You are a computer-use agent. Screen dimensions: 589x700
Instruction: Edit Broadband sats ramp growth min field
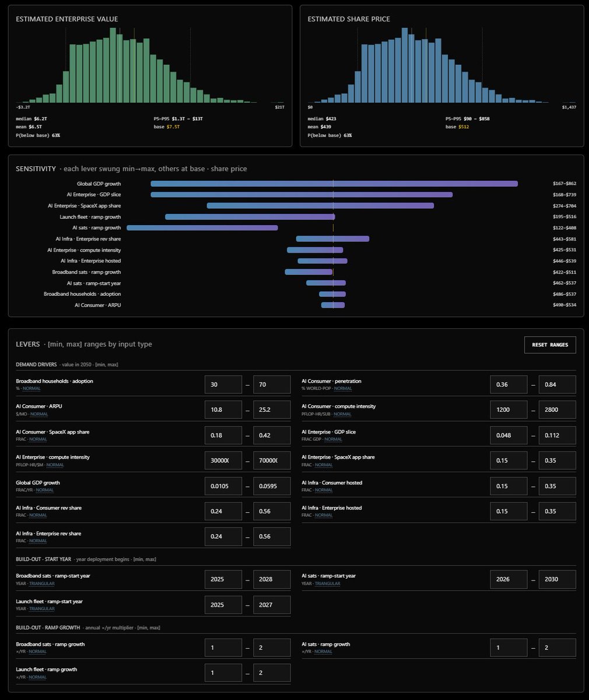point(223,647)
